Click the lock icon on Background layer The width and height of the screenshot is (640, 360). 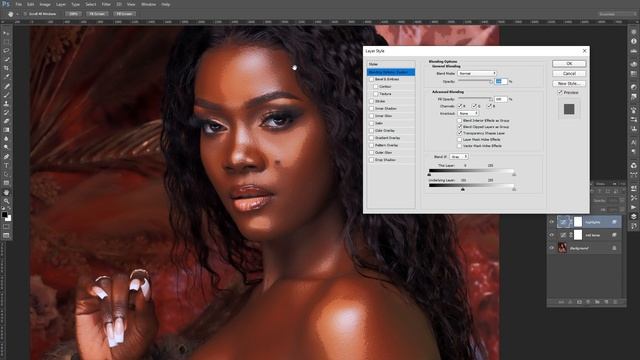pos(614,248)
